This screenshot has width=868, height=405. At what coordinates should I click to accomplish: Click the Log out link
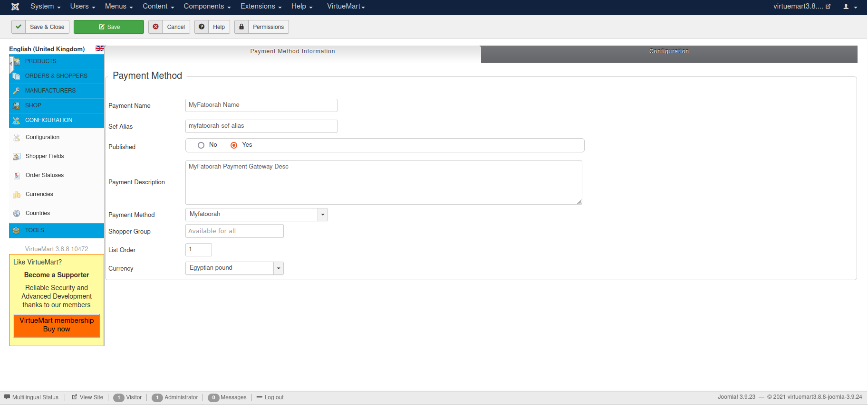[270, 397]
